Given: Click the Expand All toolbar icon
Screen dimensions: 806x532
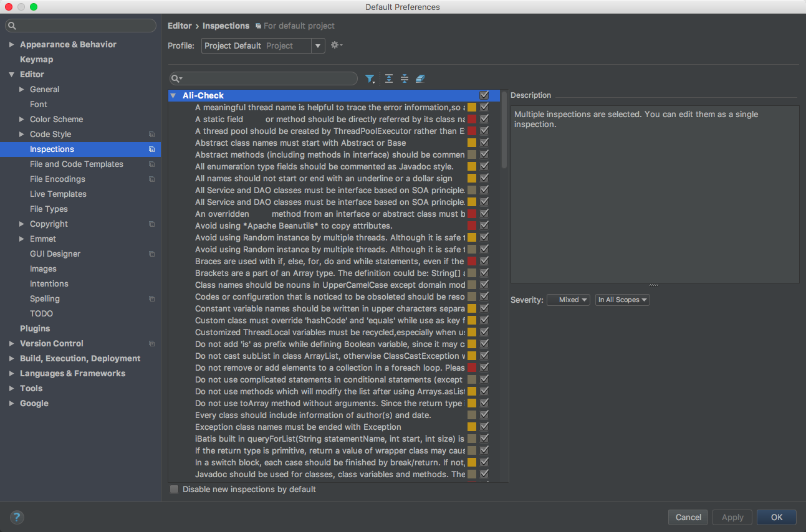Looking at the screenshot, I should coord(389,78).
